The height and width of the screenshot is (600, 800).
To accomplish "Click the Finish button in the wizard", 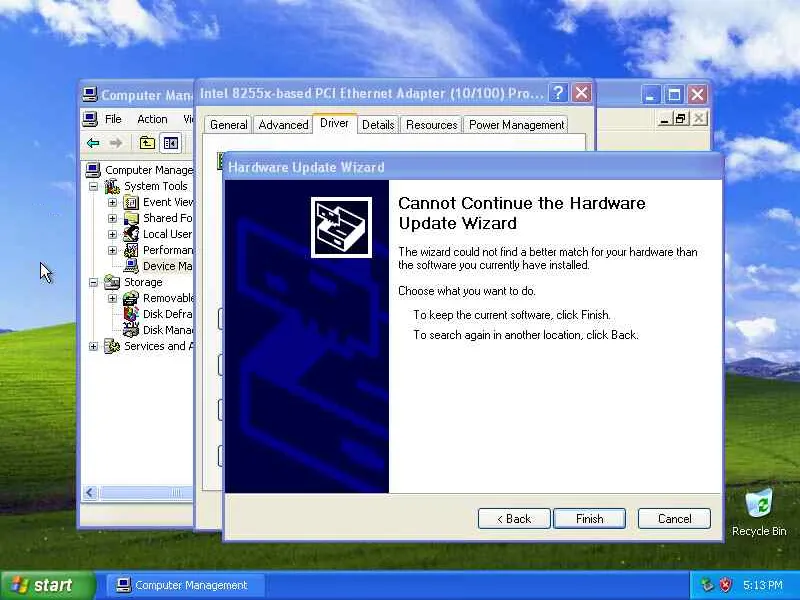I will pyautogui.click(x=589, y=518).
